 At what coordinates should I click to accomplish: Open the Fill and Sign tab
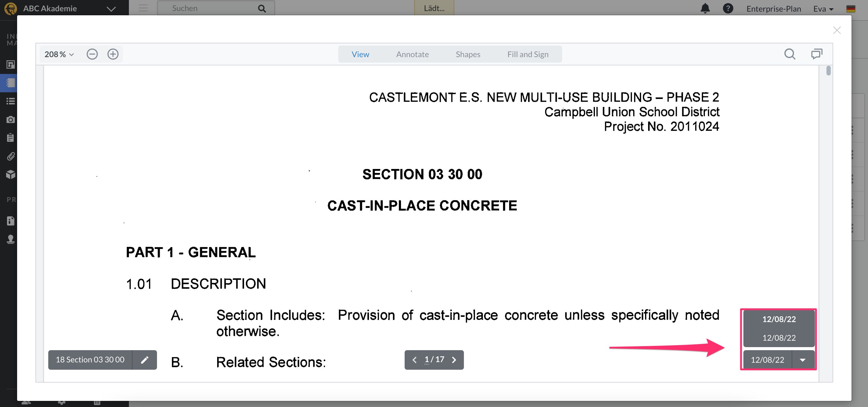coord(528,54)
